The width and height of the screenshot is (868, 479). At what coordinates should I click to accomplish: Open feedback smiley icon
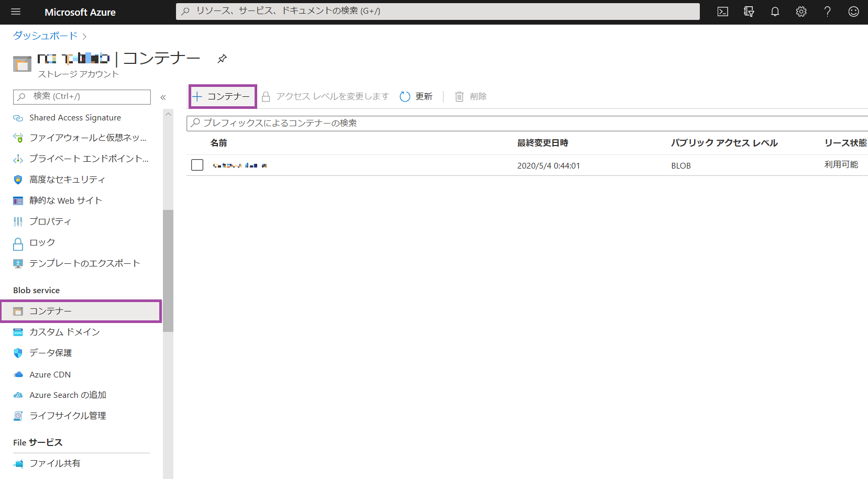pyautogui.click(x=854, y=12)
